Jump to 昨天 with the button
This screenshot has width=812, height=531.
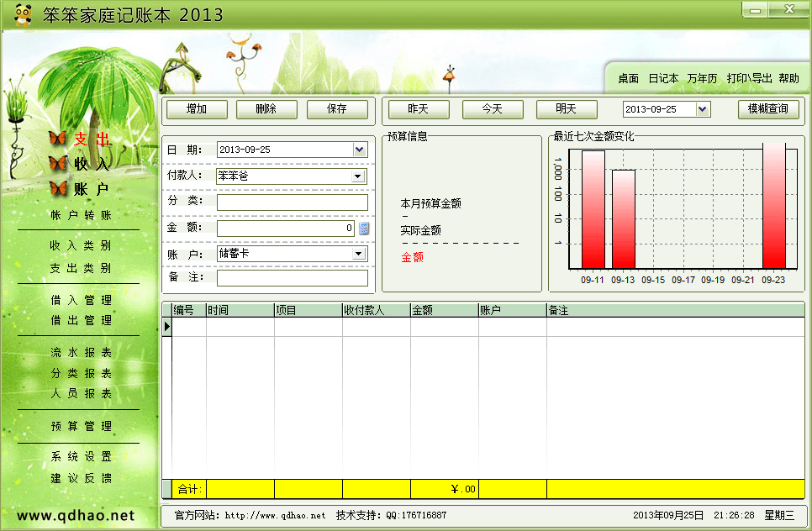point(418,109)
